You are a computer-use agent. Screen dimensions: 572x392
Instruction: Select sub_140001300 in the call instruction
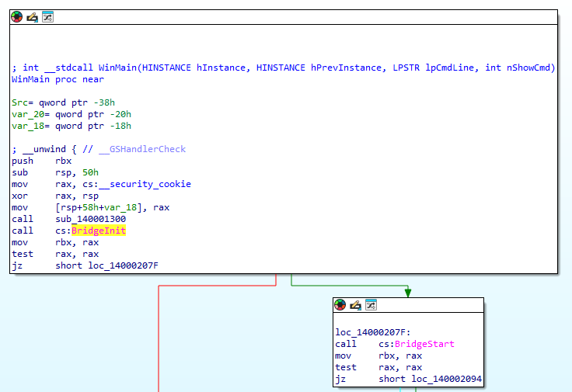(91, 219)
